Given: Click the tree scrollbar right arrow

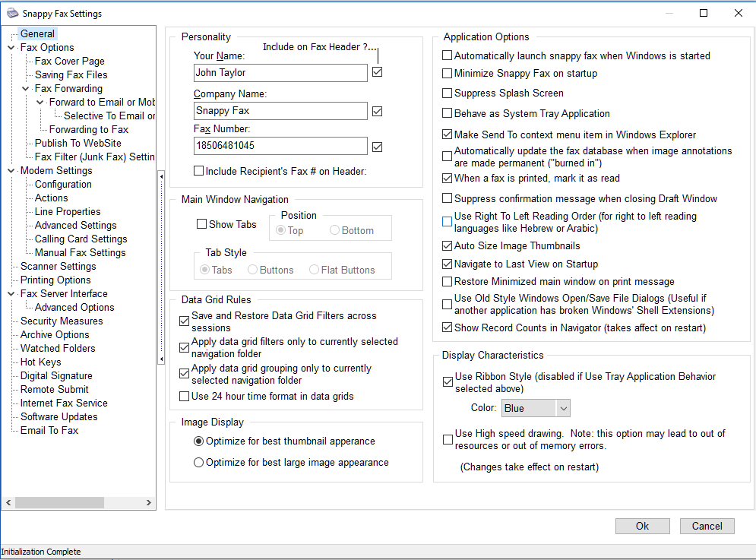Looking at the screenshot, I should click(150, 502).
